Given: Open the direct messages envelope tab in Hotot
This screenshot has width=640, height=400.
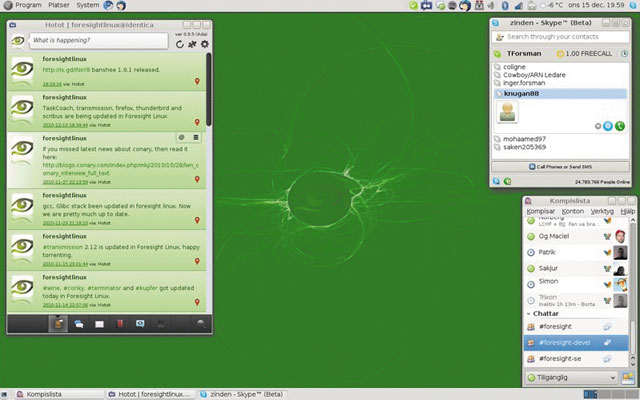Looking at the screenshot, I should pyautogui.click(x=99, y=324).
